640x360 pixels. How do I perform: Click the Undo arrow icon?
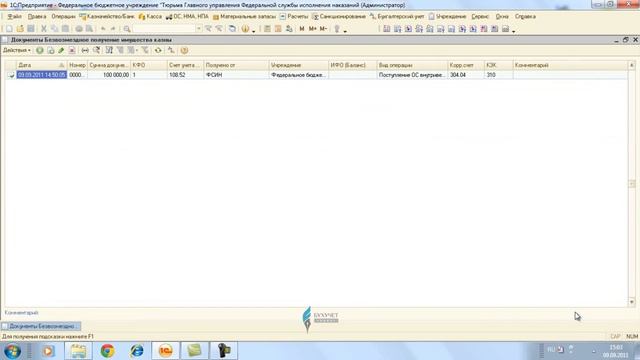tap(103, 29)
